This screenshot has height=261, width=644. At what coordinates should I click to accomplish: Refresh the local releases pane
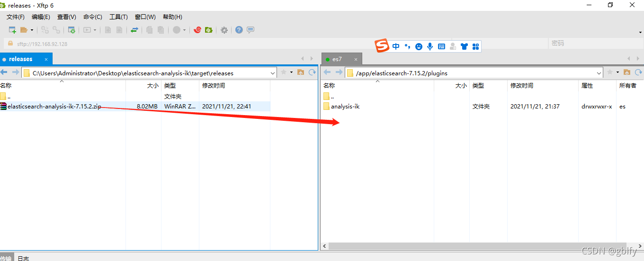[312, 72]
